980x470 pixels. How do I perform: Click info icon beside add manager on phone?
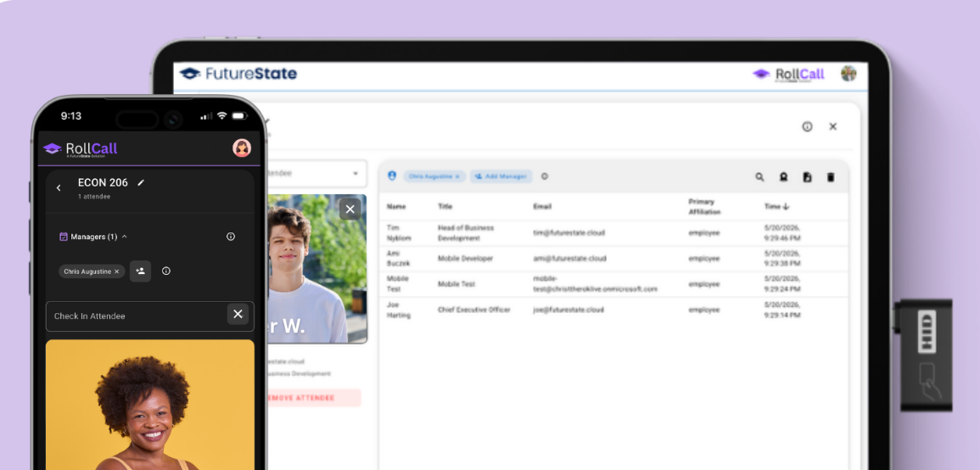click(166, 271)
